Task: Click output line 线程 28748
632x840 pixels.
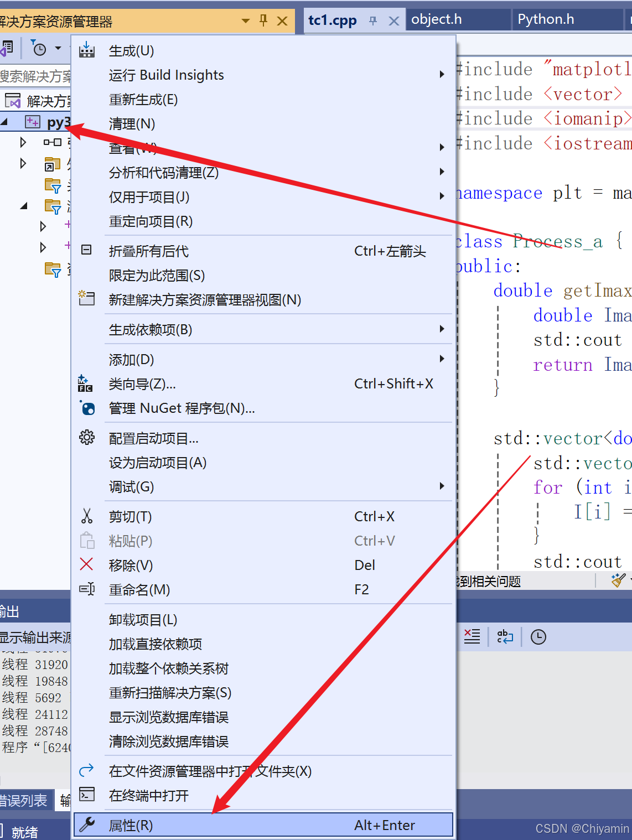Action: pos(35,730)
